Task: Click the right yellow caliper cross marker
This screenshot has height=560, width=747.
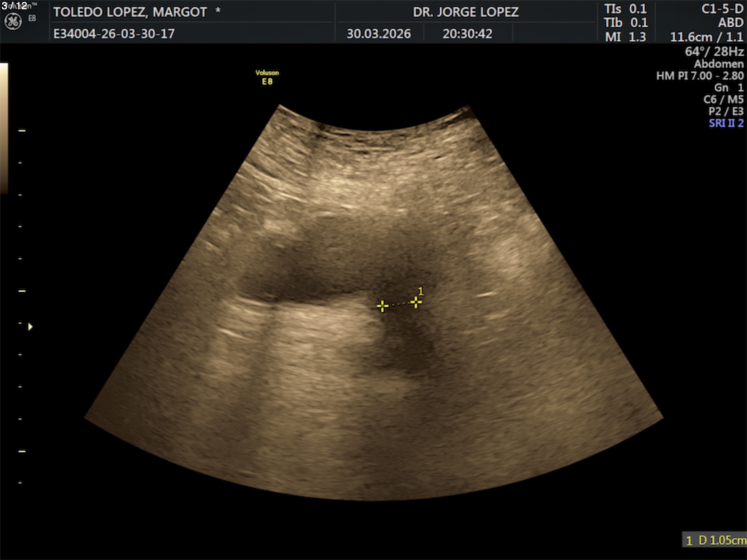Action: click(416, 302)
